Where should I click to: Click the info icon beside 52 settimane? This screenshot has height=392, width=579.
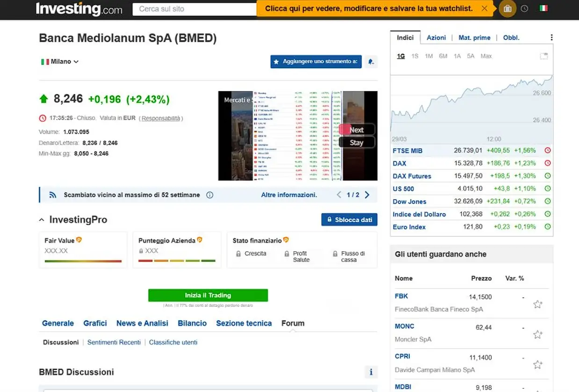(210, 195)
